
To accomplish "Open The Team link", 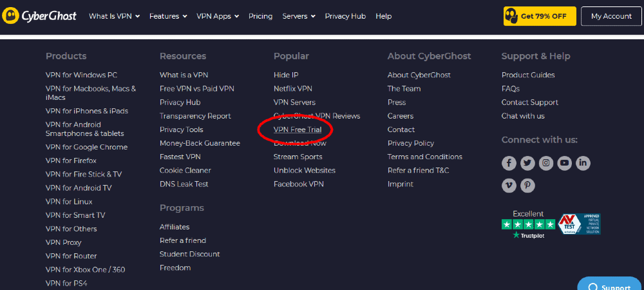I will coord(404,88).
